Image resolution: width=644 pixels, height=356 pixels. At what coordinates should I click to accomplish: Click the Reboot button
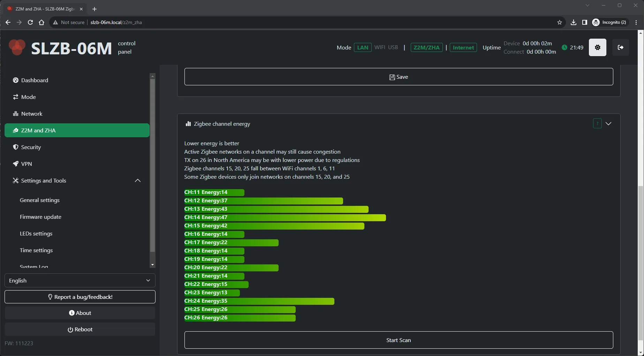click(80, 329)
